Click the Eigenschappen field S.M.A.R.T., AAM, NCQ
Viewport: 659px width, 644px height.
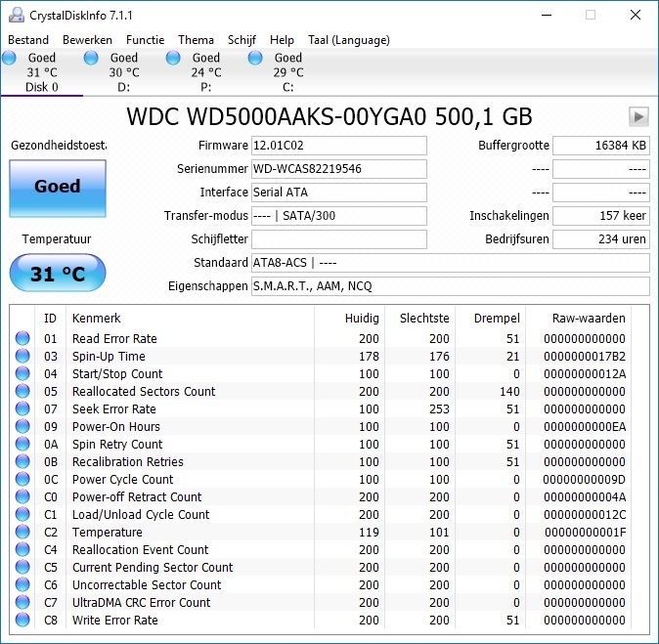[451, 286]
